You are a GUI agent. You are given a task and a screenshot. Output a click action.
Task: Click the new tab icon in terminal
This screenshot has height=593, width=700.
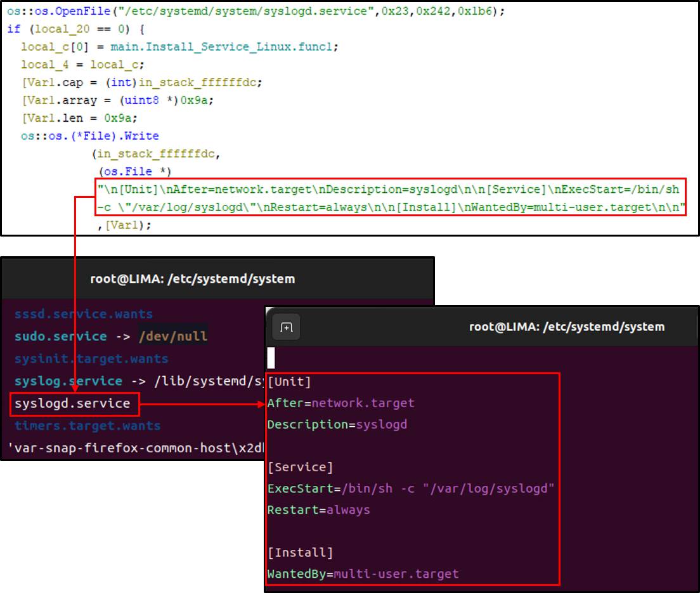(x=286, y=327)
